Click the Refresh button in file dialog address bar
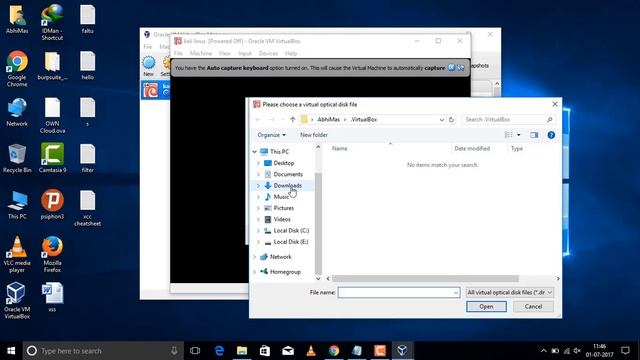Image resolution: width=640 pixels, height=360 pixels. pyautogui.click(x=451, y=120)
